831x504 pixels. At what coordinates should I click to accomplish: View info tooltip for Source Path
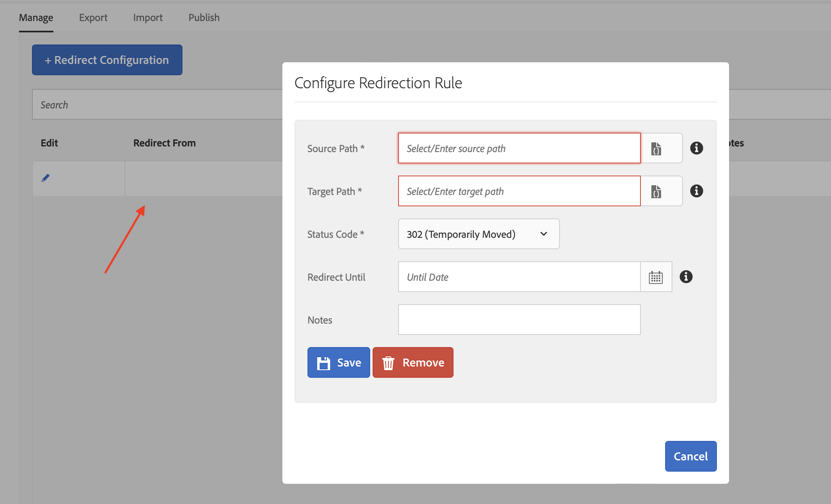tap(697, 148)
